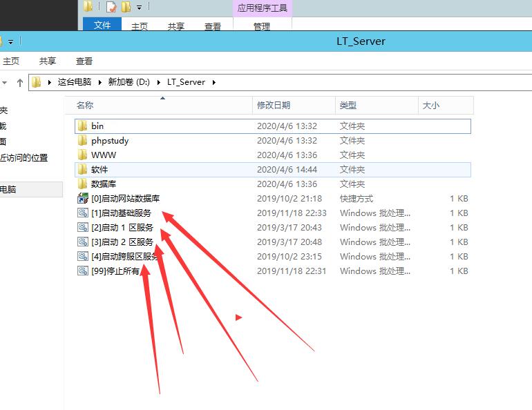
Task: Select the bin folder icon
Action: pyautogui.click(x=82, y=126)
